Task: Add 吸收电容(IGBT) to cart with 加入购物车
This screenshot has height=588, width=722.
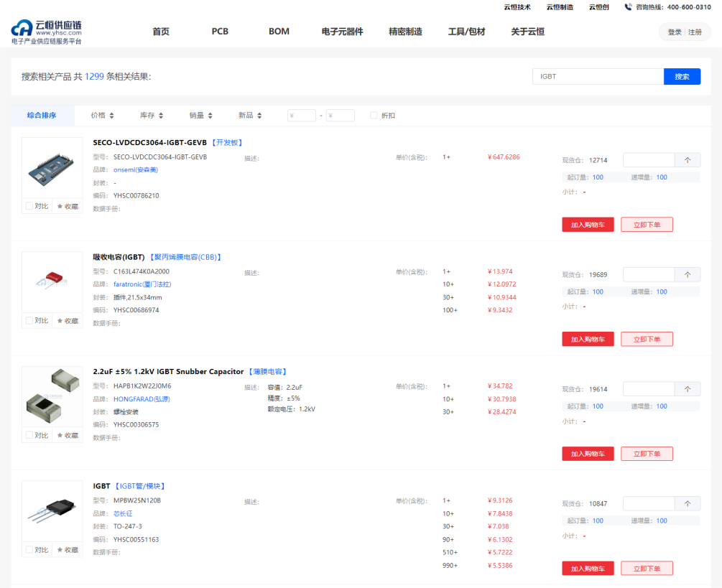Action: tap(588, 339)
